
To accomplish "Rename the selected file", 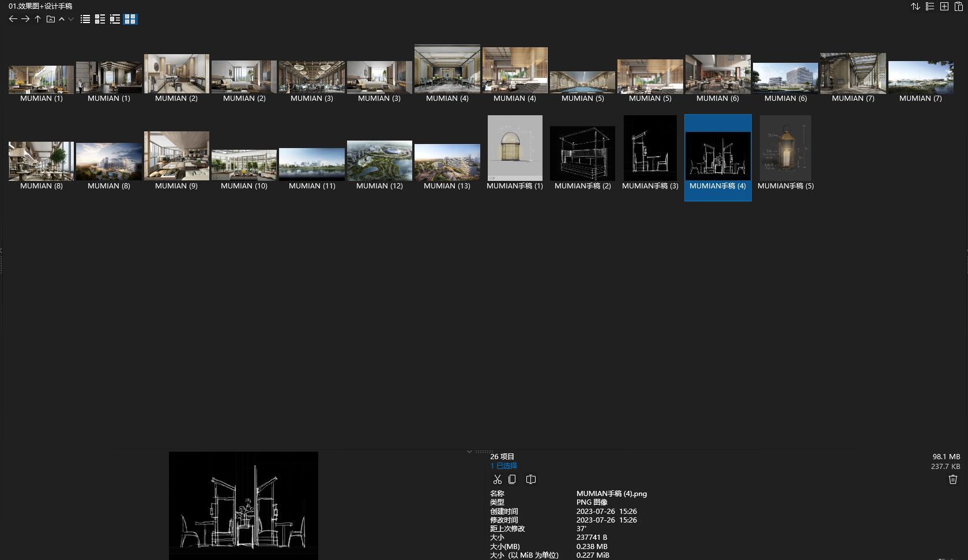I will pos(531,479).
